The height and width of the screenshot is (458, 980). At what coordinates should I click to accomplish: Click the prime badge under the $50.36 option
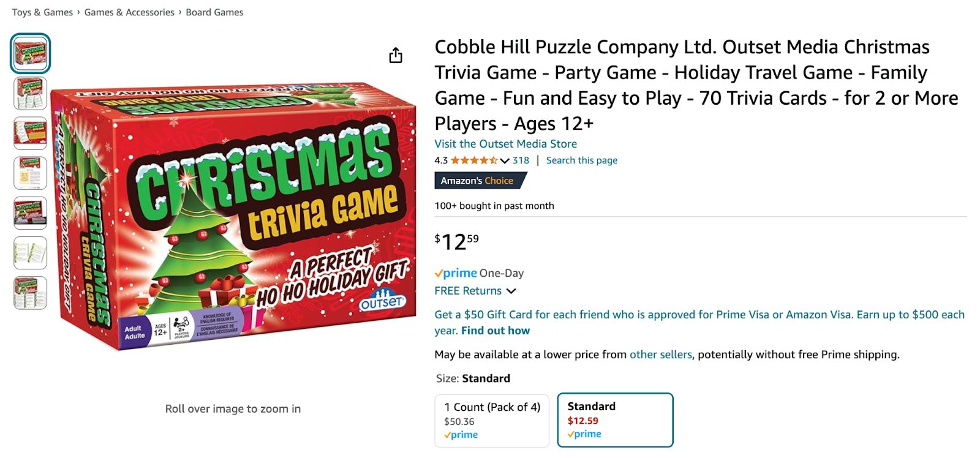(x=460, y=435)
